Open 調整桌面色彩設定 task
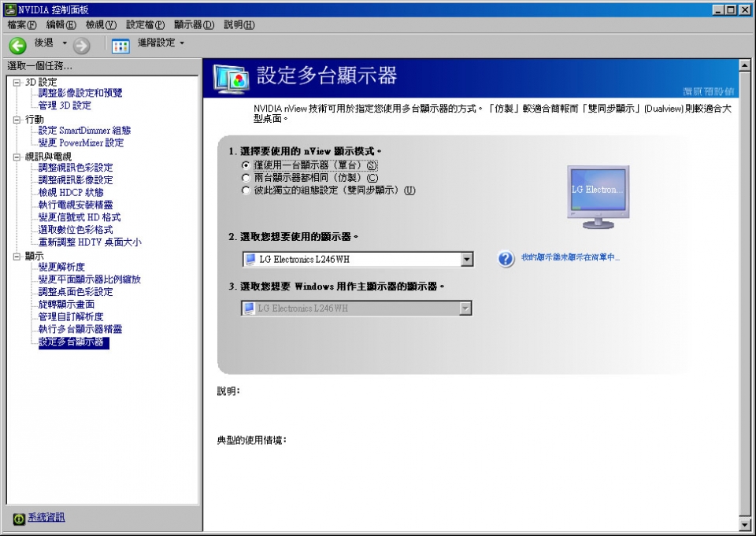The height and width of the screenshot is (536, 756). coord(76,292)
